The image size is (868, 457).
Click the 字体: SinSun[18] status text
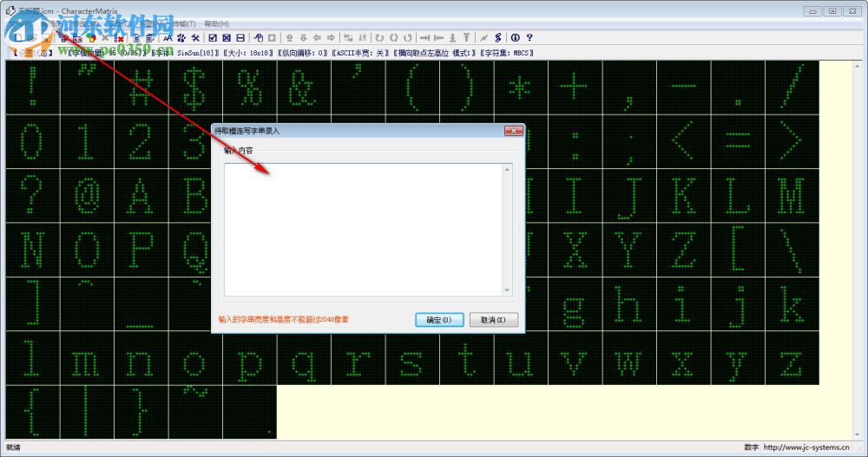[x=185, y=53]
